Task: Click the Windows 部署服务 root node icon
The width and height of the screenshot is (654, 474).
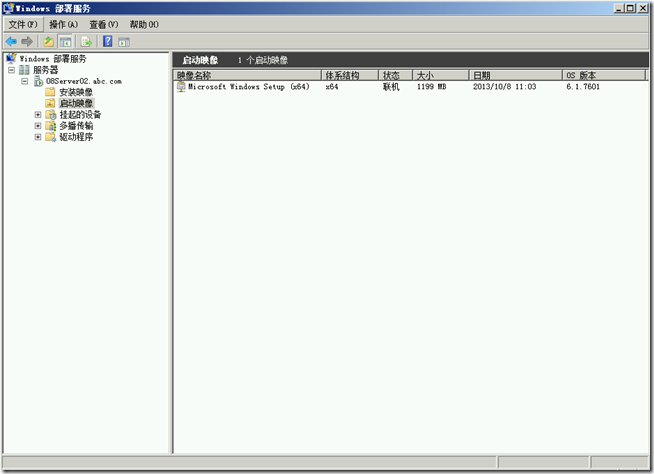Action: (11, 58)
